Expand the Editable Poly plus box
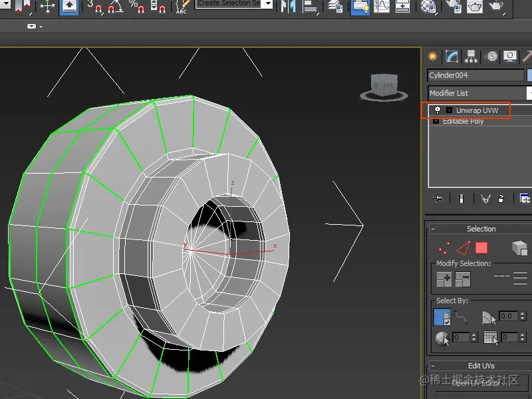This screenshot has width=532, height=399. coord(436,121)
